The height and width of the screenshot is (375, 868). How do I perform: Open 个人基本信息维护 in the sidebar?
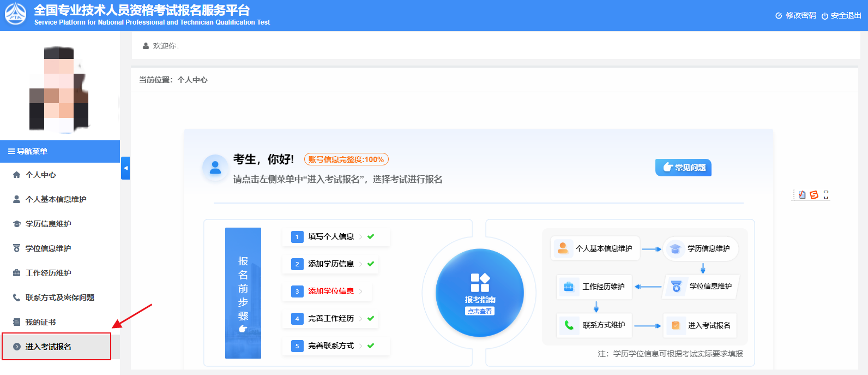point(56,199)
